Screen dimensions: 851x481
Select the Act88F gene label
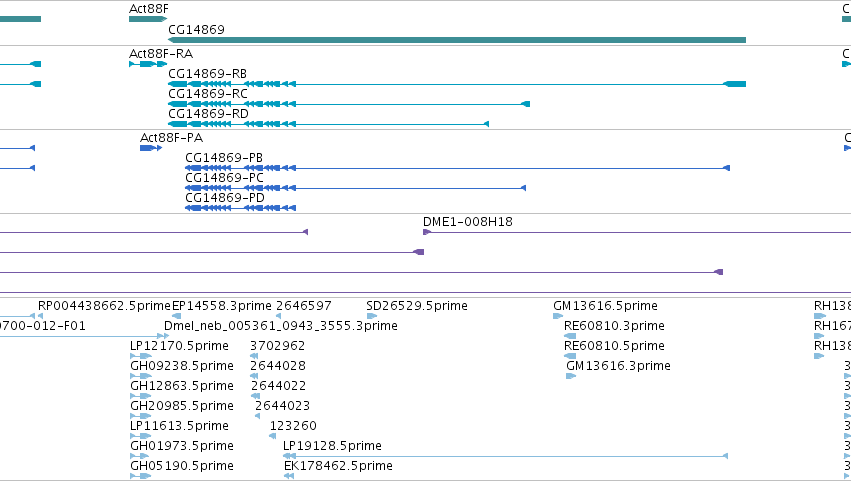[x=149, y=9]
